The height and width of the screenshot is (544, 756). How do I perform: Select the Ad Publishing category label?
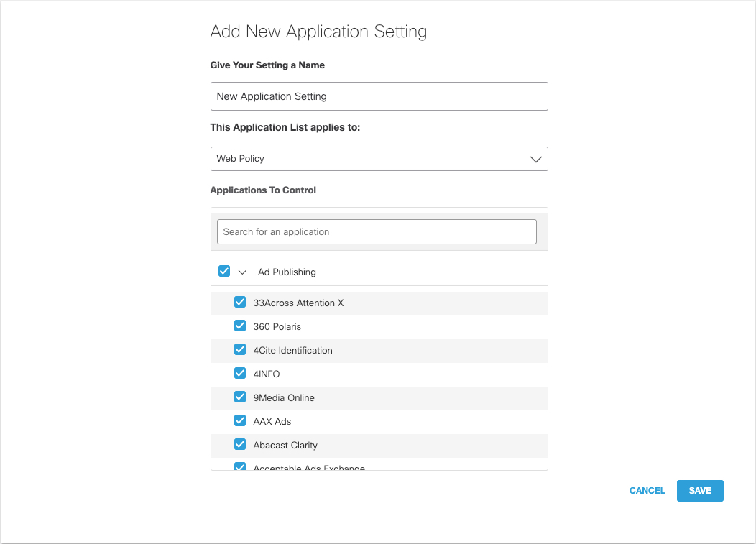pos(287,272)
